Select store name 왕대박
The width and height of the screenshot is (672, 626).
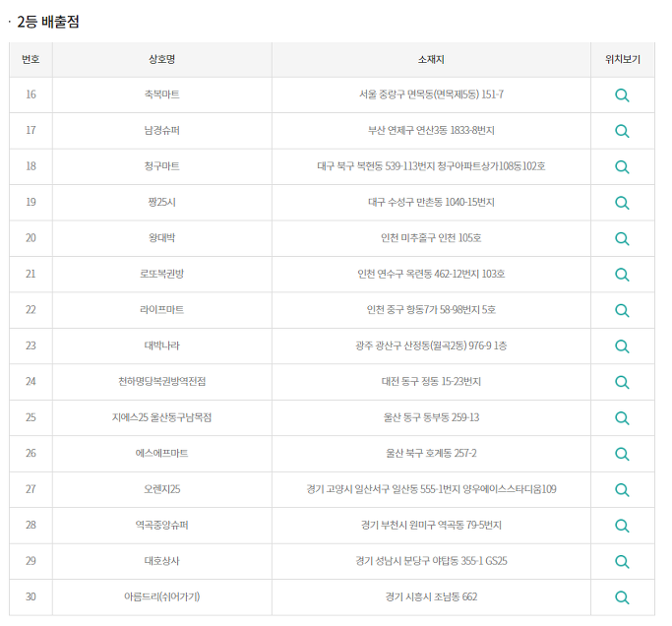(x=162, y=238)
